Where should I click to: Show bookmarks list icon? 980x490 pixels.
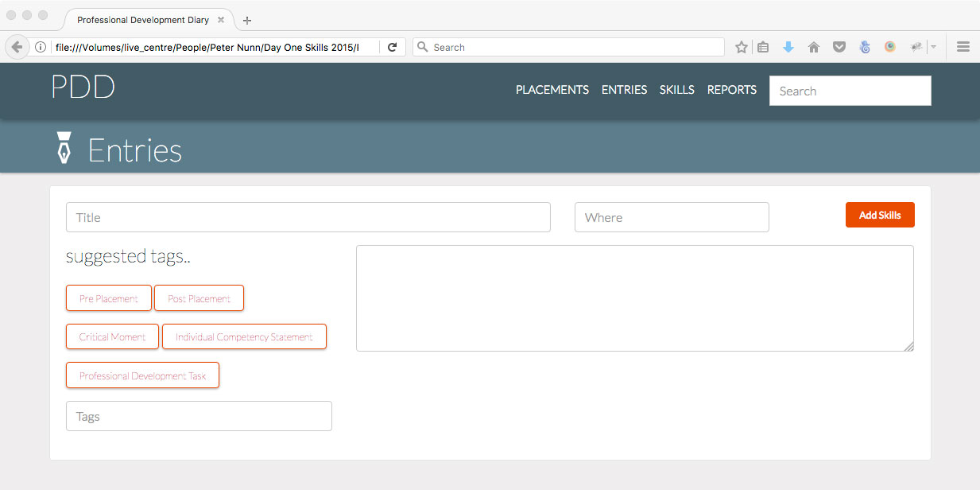pyautogui.click(x=763, y=47)
